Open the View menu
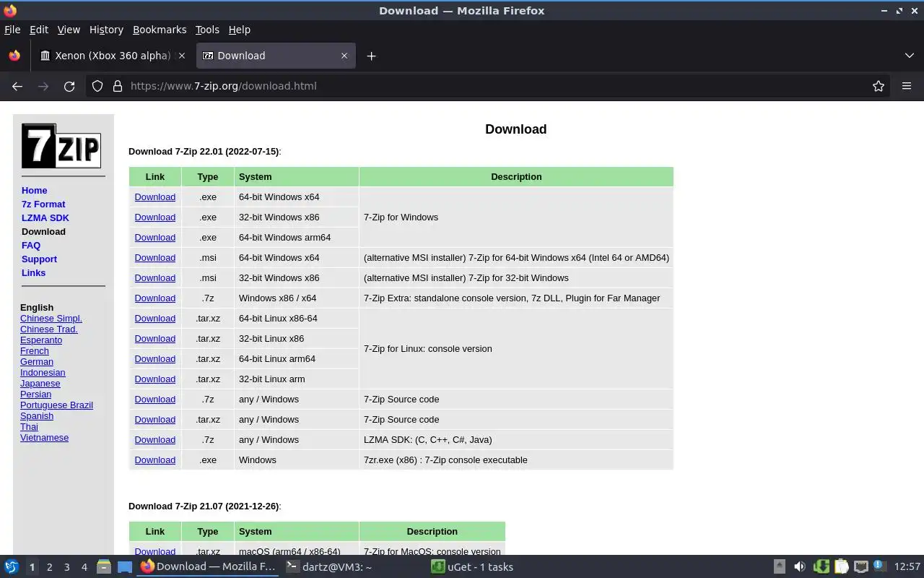 [x=69, y=30]
